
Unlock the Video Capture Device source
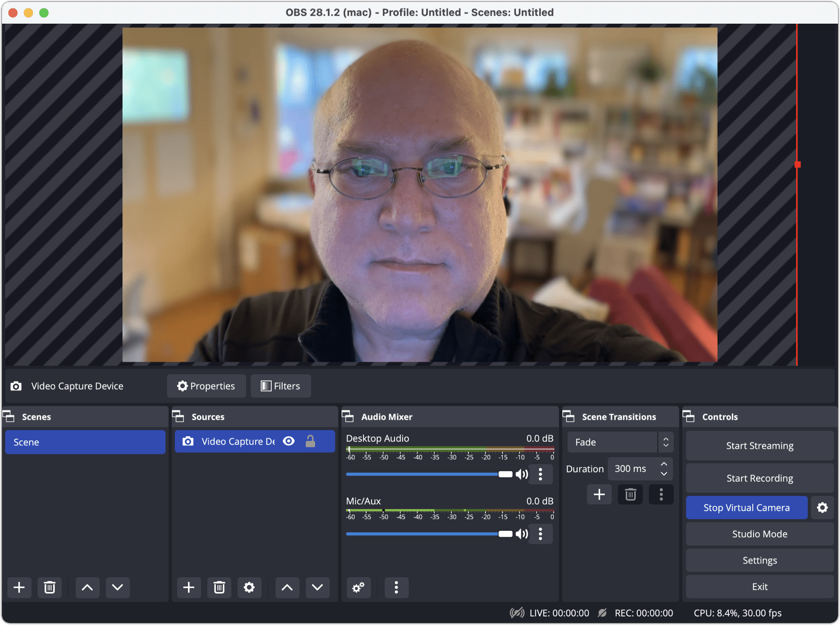tap(311, 441)
